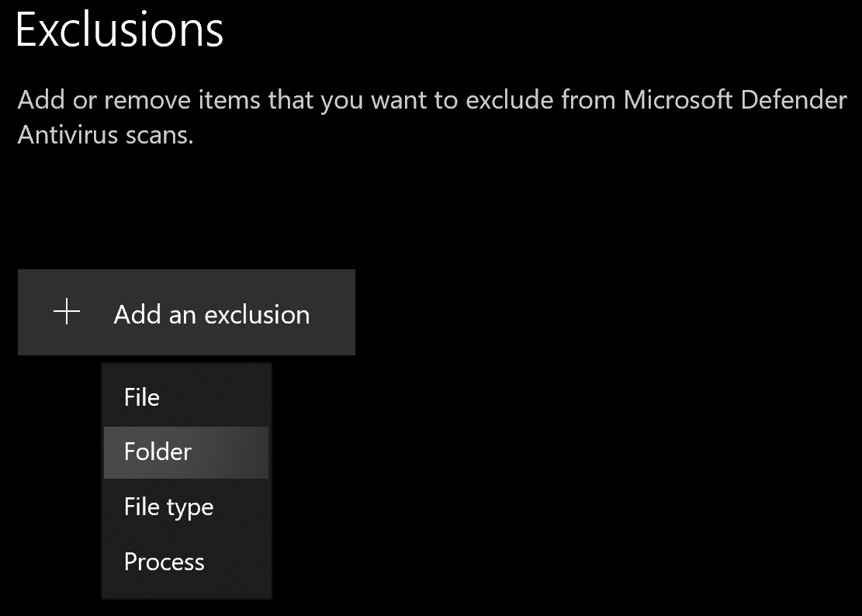This screenshot has width=862, height=616.
Task: Click the Exclusions page heading
Action: coord(119,31)
